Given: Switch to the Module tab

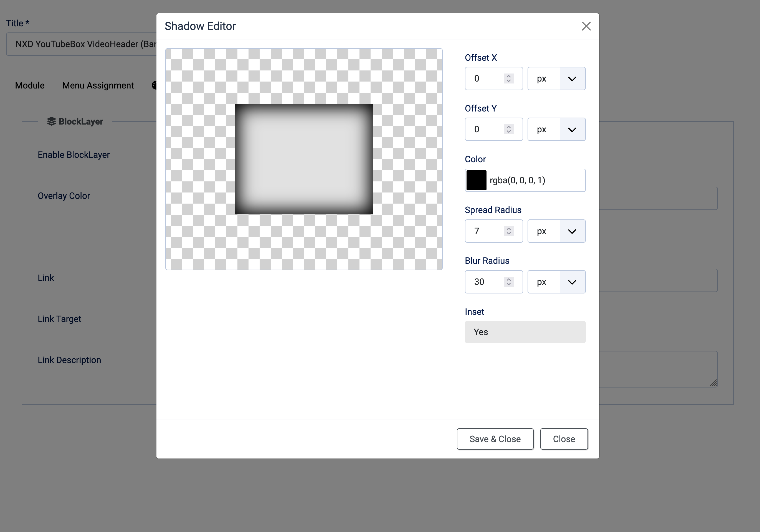Looking at the screenshot, I should tap(30, 85).
